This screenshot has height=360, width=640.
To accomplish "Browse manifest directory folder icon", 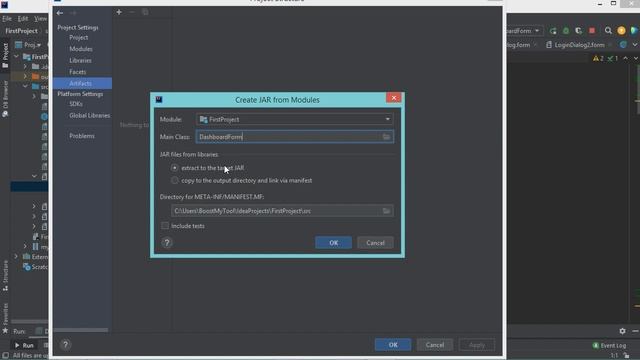I will [386, 211].
